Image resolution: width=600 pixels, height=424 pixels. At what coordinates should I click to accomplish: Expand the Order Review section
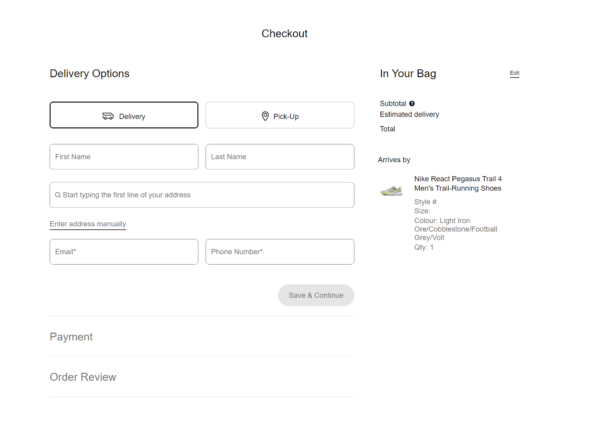pyautogui.click(x=83, y=377)
